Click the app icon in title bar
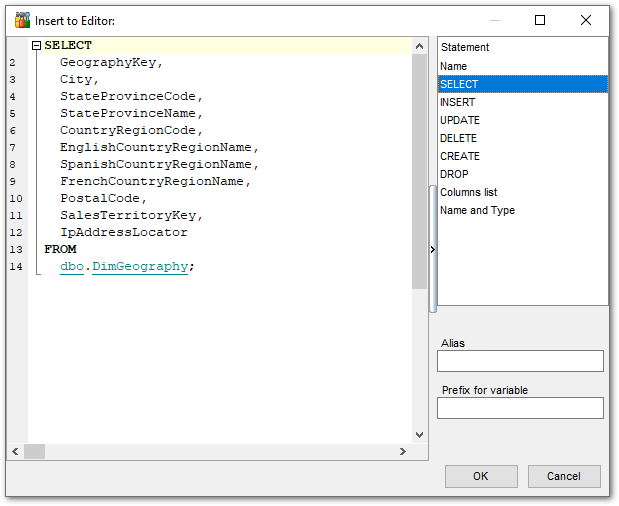The width and height of the screenshot is (619, 506). point(22,20)
